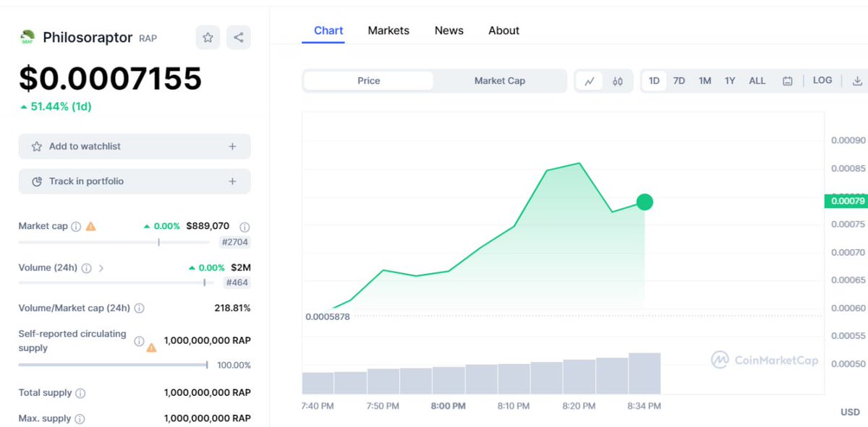
Task: Select the 1Y time range
Action: click(730, 81)
